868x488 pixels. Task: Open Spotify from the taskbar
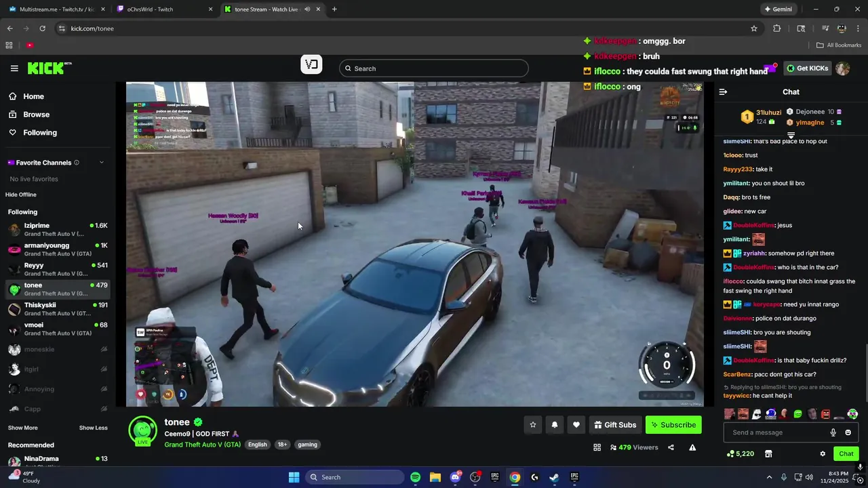tap(415, 477)
